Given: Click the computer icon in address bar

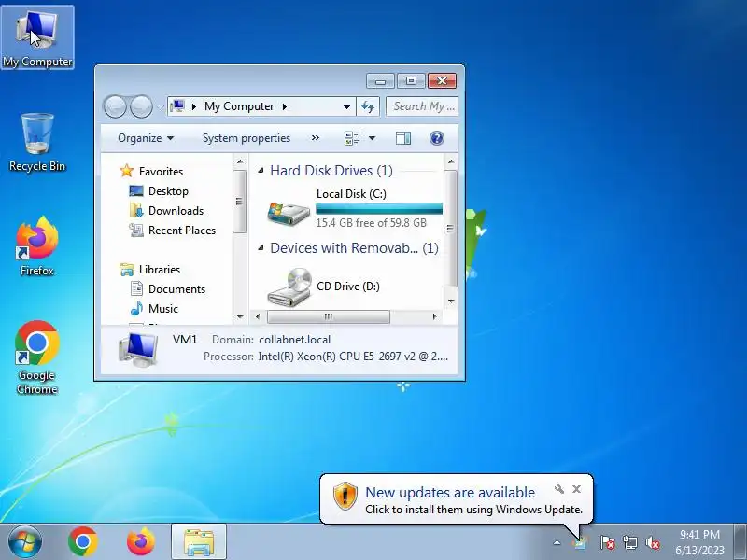Looking at the screenshot, I should point(177,106).
